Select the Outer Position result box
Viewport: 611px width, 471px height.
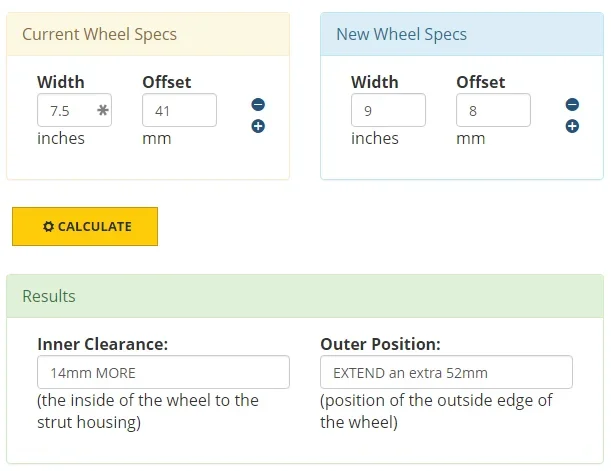[x=446, y=372]
